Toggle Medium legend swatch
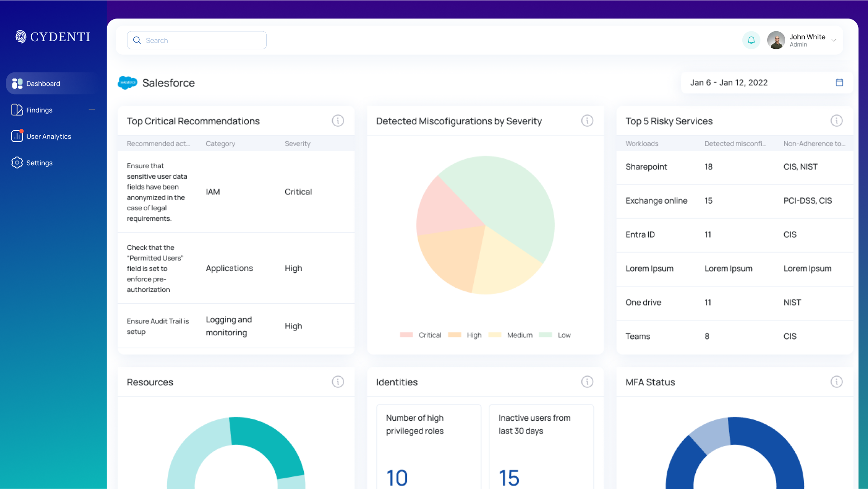 click(495, 335)
